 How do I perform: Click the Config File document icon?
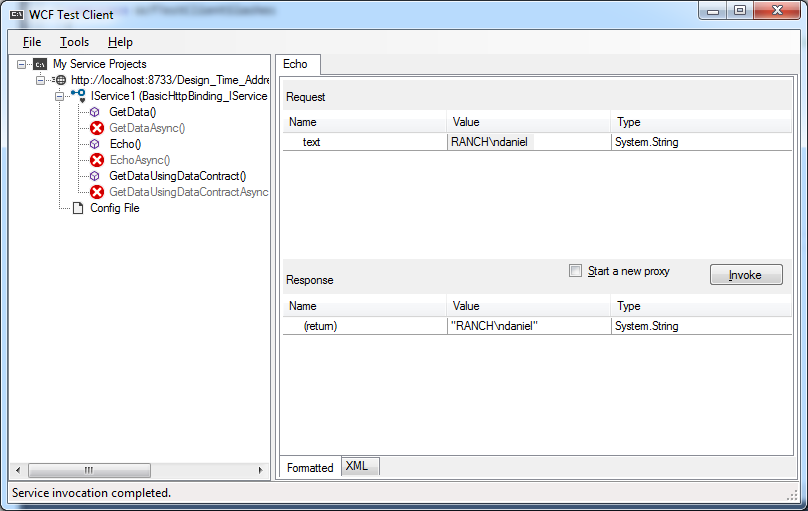(x=78, y=208)
